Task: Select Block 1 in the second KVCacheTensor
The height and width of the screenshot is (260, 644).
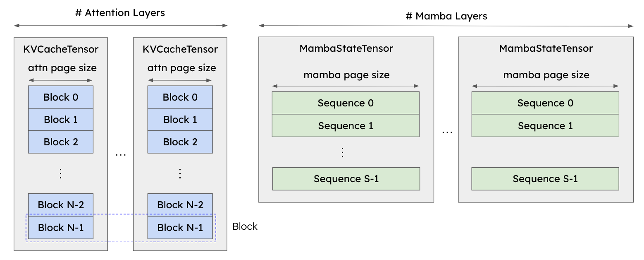Action: 180,120
